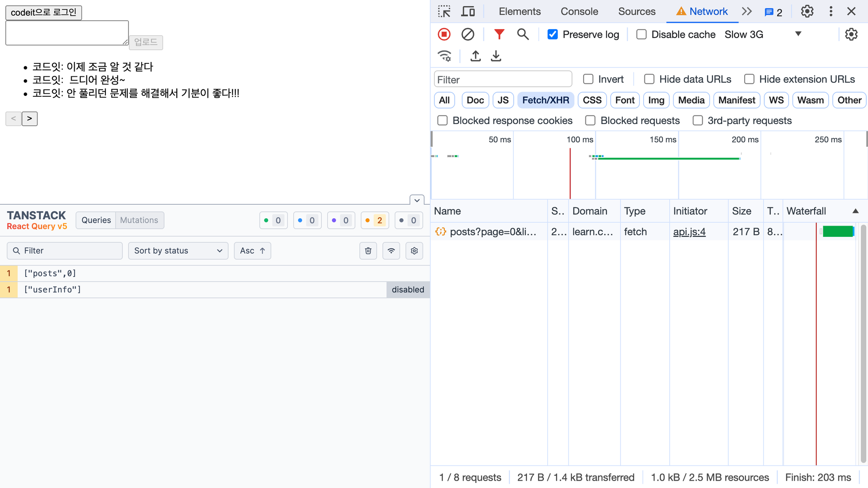Focus the React Query Filter field
868x488 pixels.
(65, 251)
